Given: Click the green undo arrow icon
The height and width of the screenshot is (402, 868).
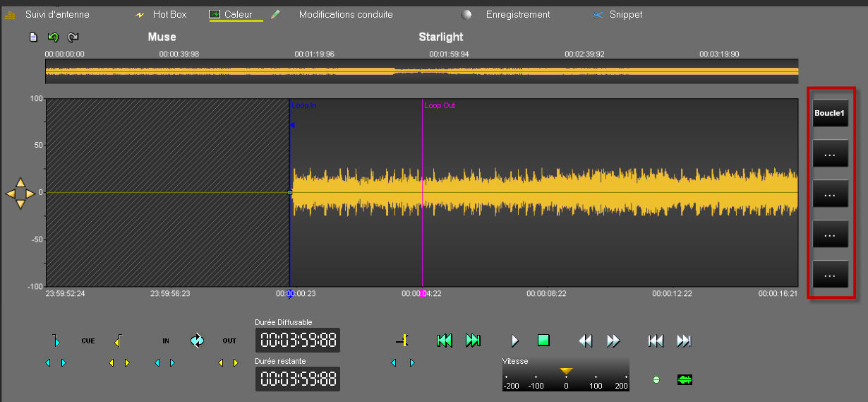Looking at the screenshot, I should pos(53,37).
